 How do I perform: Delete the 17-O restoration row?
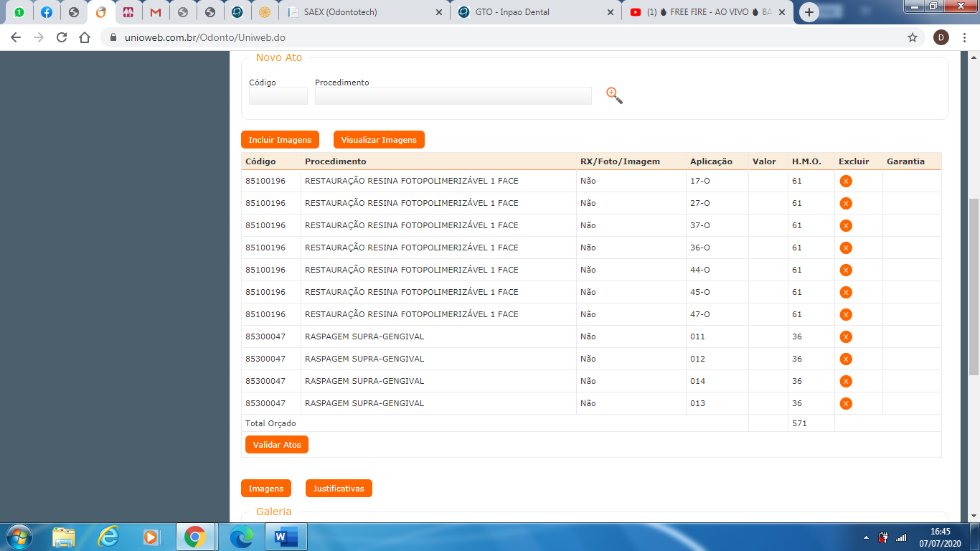click(x=846, y=182)
